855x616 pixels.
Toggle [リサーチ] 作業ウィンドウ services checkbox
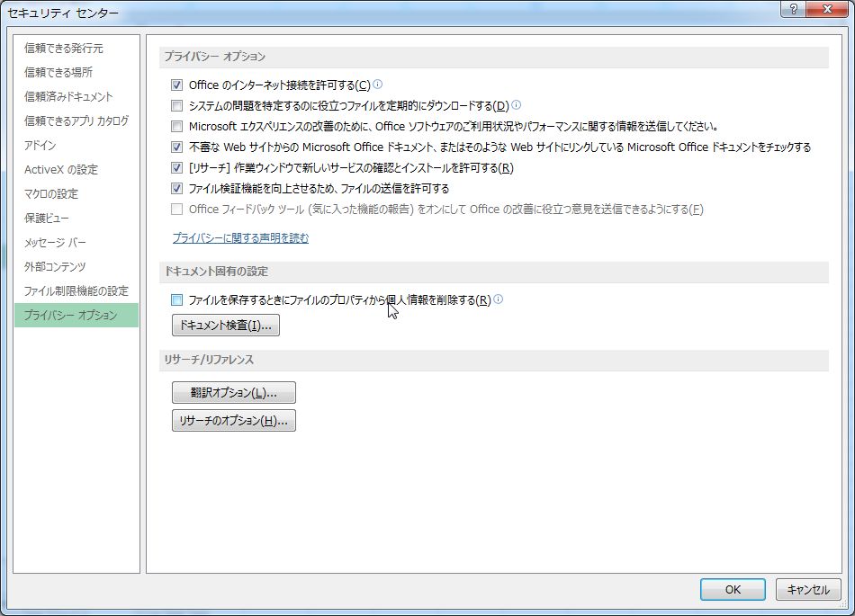point(176,168)
